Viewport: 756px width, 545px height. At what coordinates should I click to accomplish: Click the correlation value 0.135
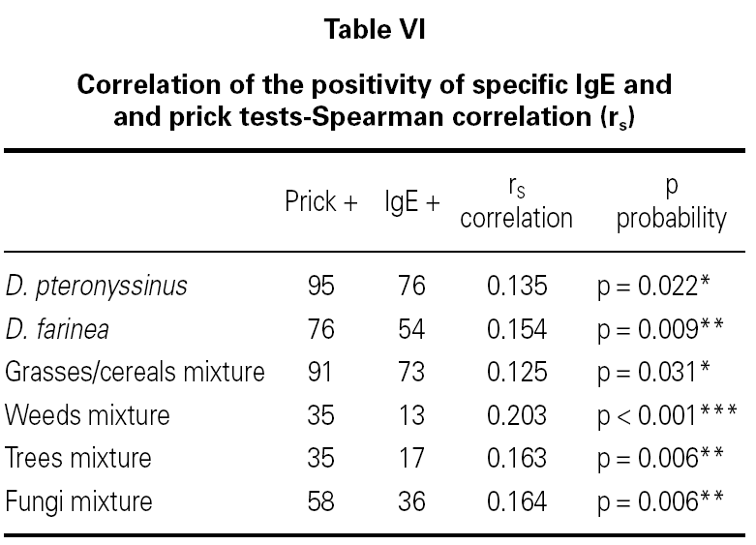[x=517, y=286]
